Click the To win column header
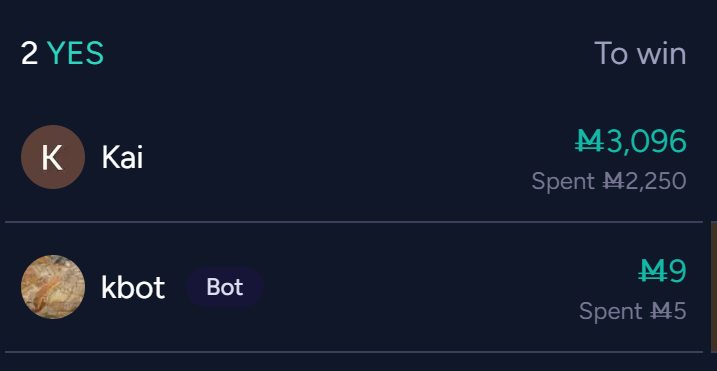The width and height of the screenshot is (717, 371). (641, 54)
